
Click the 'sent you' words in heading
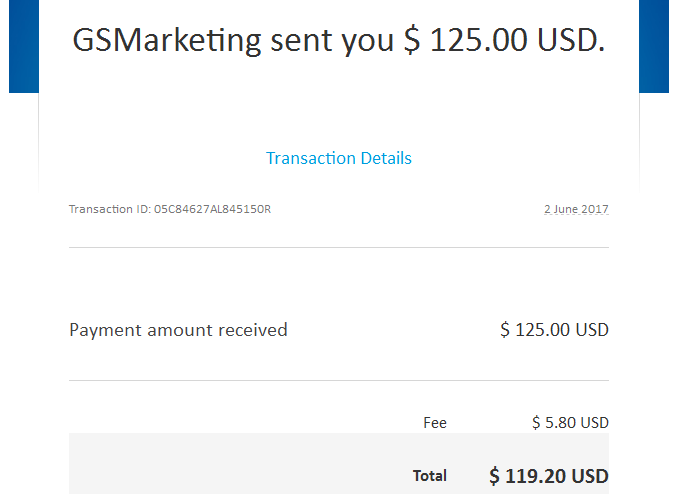click(332, 42)
